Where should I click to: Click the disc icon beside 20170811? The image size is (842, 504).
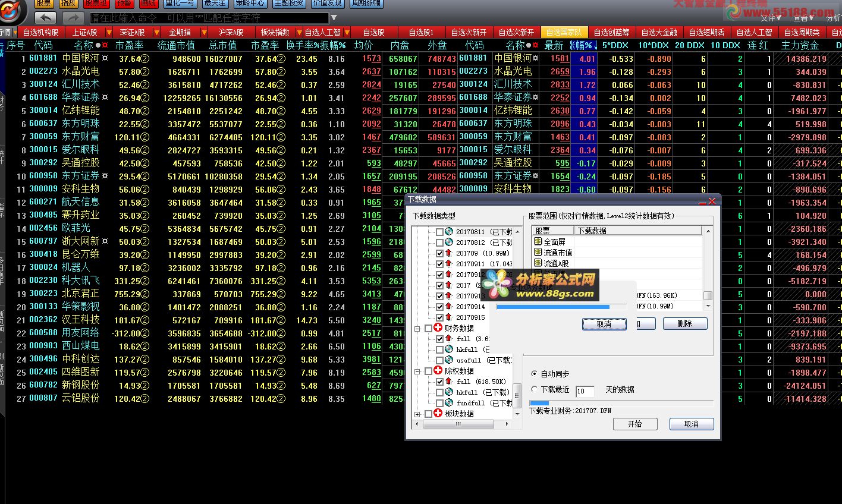pos(449,232)
